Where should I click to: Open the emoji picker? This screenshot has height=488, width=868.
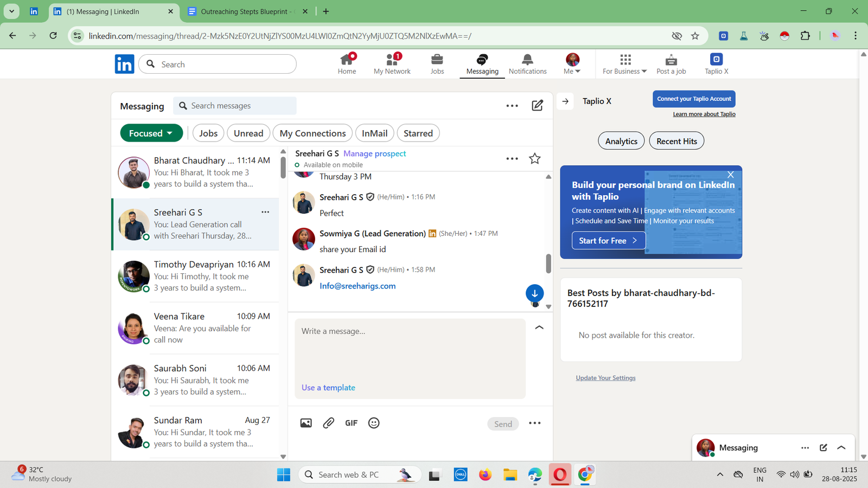(x=374, y=423)
